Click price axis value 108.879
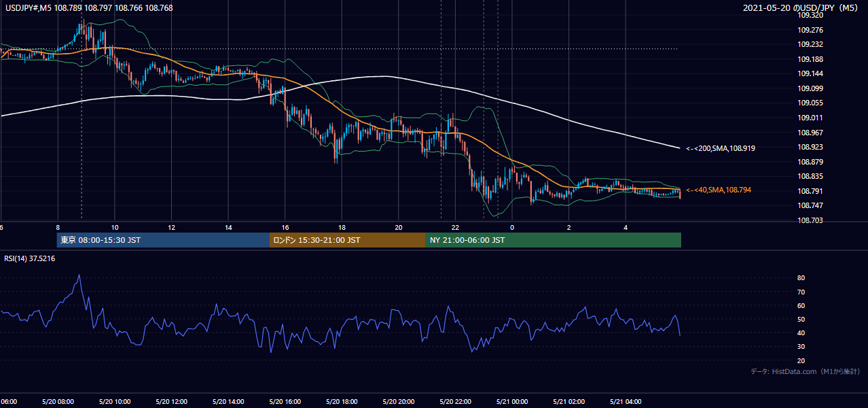Screen dimensions: 868x408 810,162
